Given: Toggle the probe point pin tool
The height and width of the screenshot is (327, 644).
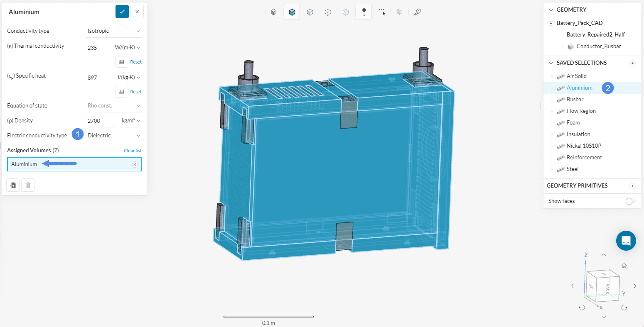Looking at the screenshot, I should tap(364, 12).
